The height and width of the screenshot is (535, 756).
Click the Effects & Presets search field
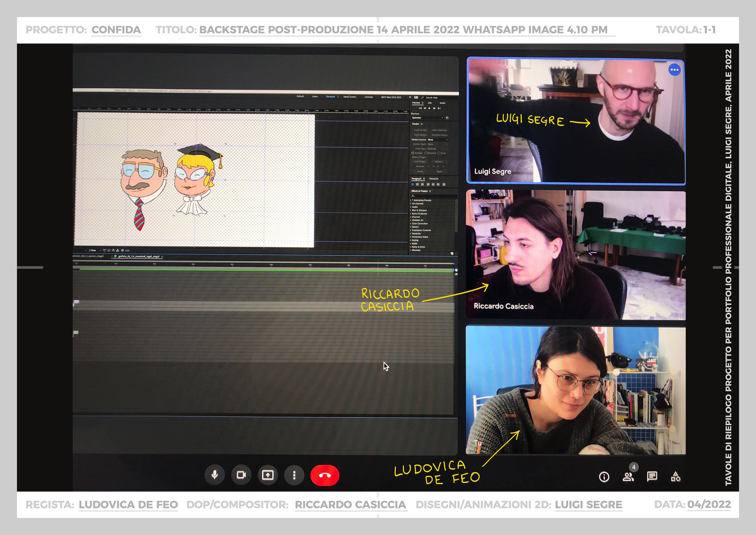(x=434, y=196)
